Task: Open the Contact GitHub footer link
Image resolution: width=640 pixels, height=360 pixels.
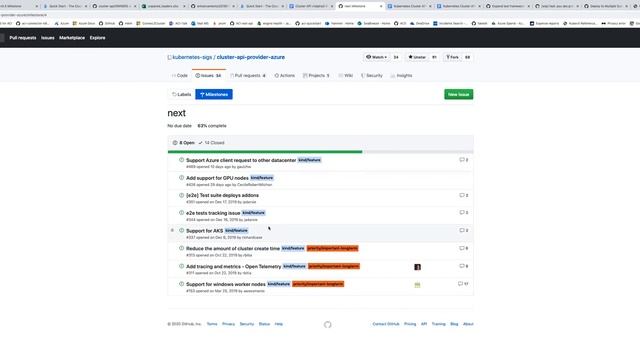Action: [386, 324]
